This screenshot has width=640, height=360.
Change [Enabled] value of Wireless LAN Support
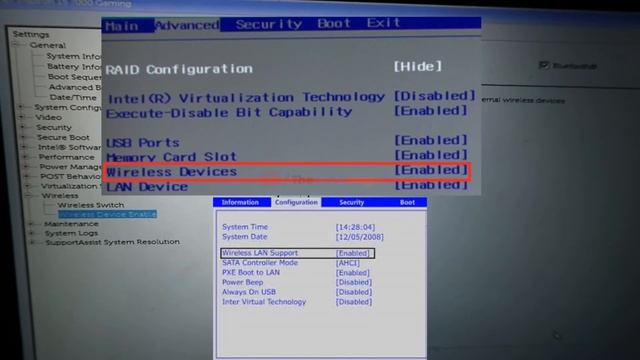[x=353, y=253]
